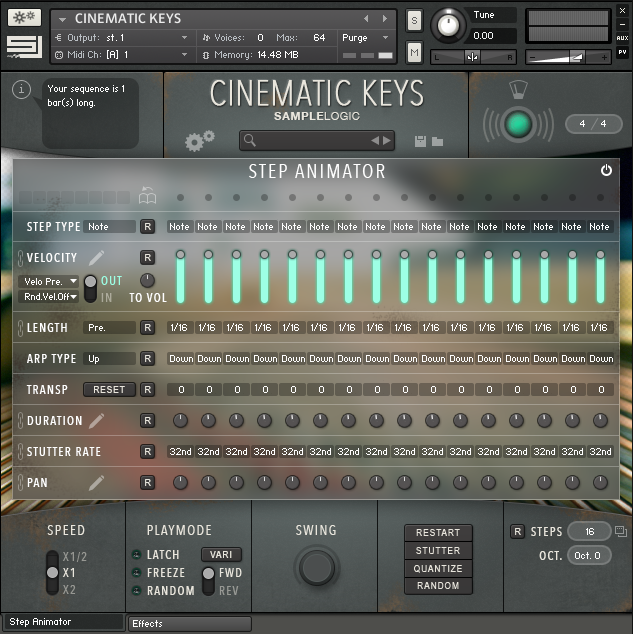Toggle the velocity OUT/IN switch

coord(90,288)
